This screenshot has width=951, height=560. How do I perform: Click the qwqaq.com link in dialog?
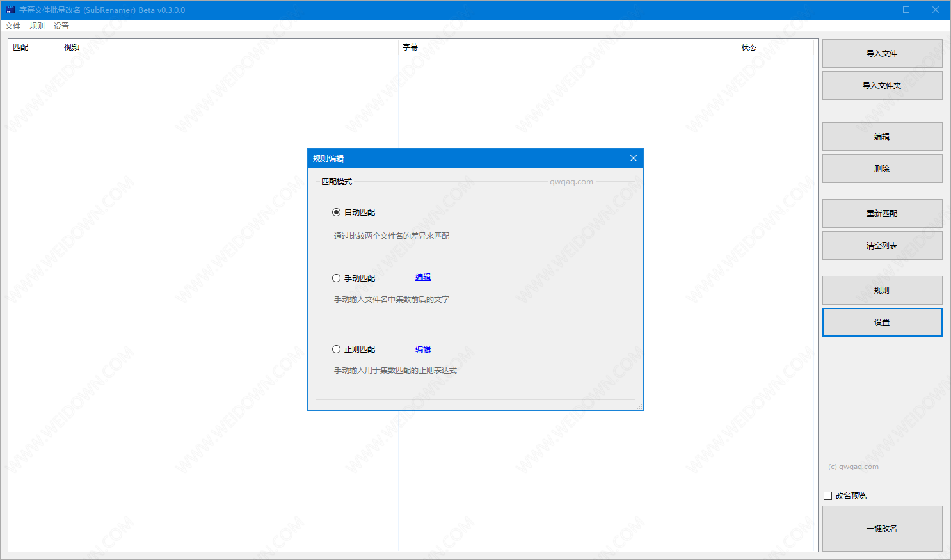pyautogui.click(x=571, y=182)
